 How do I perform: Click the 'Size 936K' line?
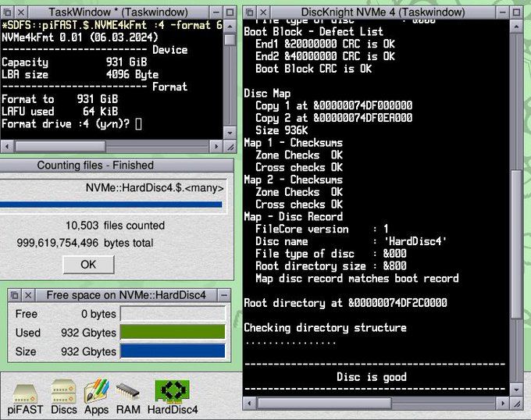pos(282,130)
